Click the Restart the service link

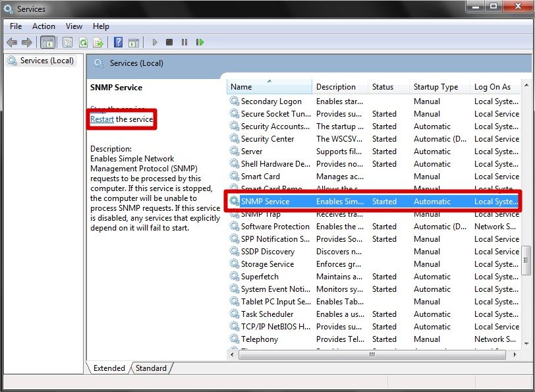tap(102, 119)
